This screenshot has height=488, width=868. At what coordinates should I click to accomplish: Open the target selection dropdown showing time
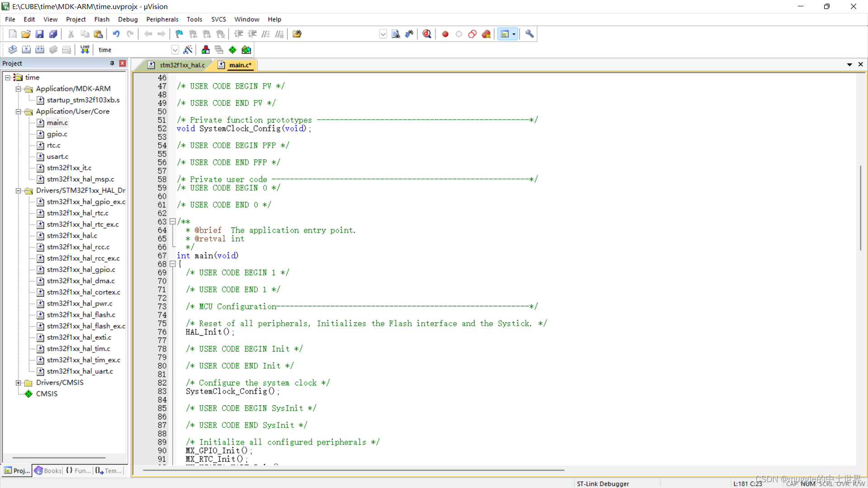point(175,50)
